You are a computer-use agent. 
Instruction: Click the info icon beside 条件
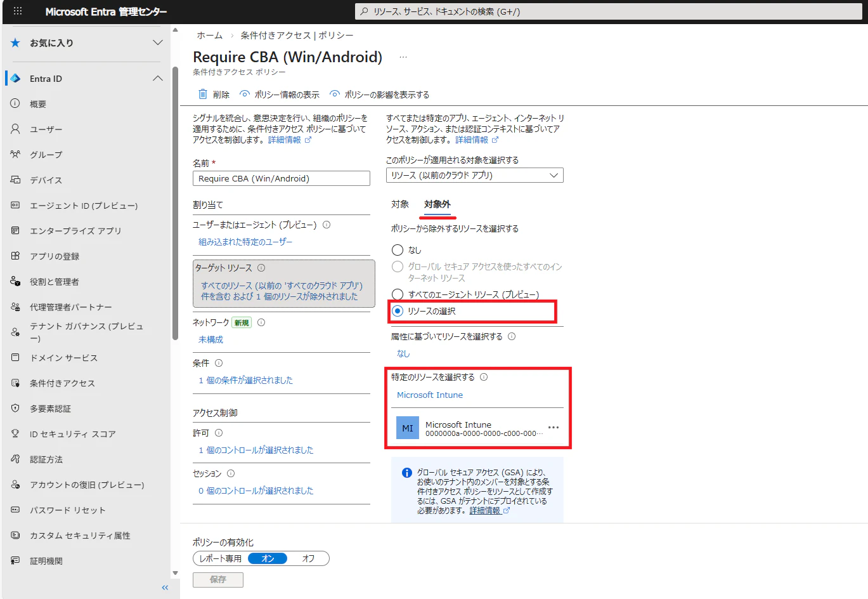click(219, 363)
